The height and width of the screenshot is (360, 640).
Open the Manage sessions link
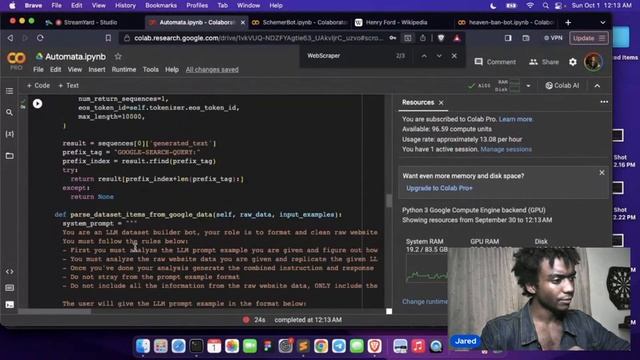pos(506,149)
